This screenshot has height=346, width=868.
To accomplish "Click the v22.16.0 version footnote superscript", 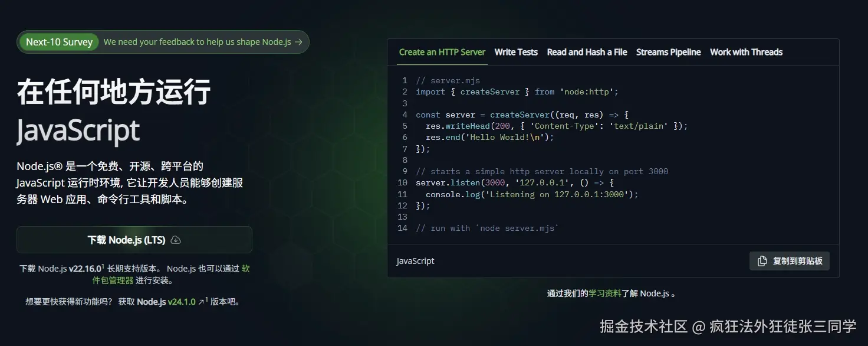I will tap(101, 266).
